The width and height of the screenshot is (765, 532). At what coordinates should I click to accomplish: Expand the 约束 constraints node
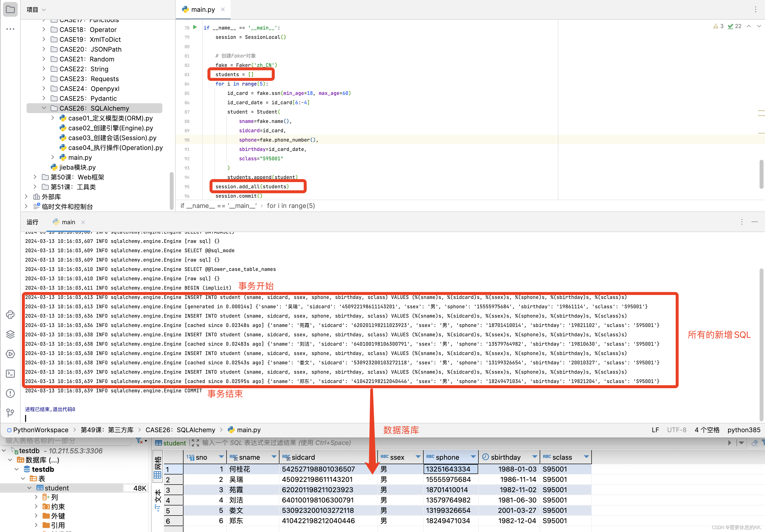point(36,506)
